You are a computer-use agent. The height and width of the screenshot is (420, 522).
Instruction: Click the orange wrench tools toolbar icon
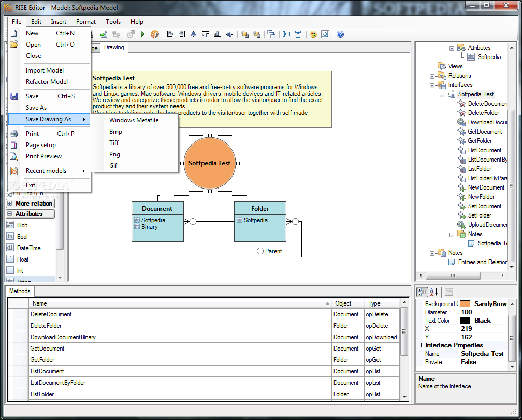(154, 34)
